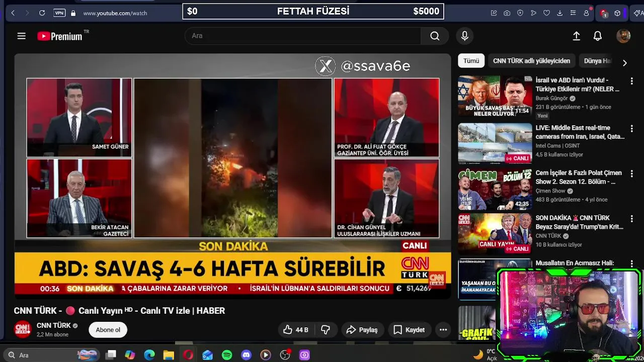Screen dimensions: 644x362
Task: Open LIVE: Middle East real-time cameras title
Action: click(580, 132)
